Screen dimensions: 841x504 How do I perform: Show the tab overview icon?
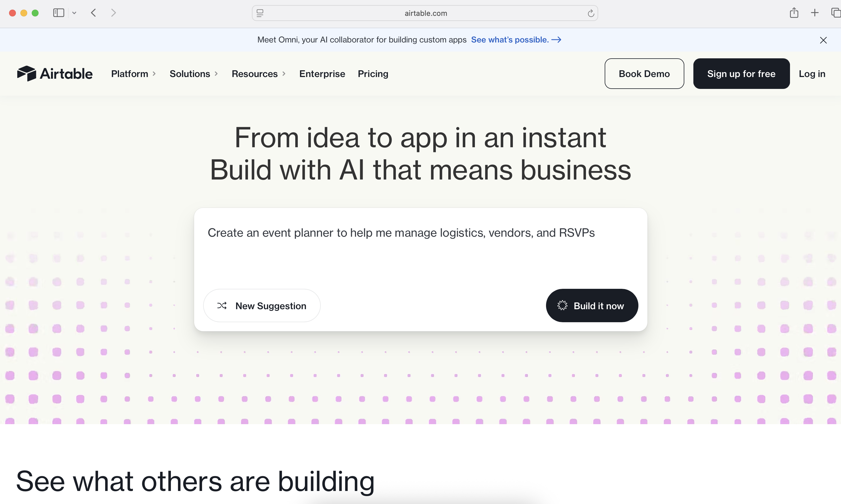coord(835,13)
